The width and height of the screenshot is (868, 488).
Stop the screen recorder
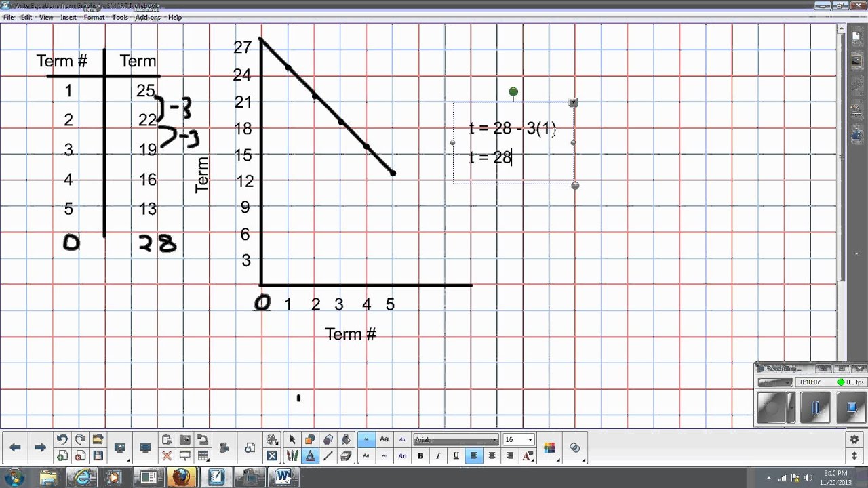852,408
